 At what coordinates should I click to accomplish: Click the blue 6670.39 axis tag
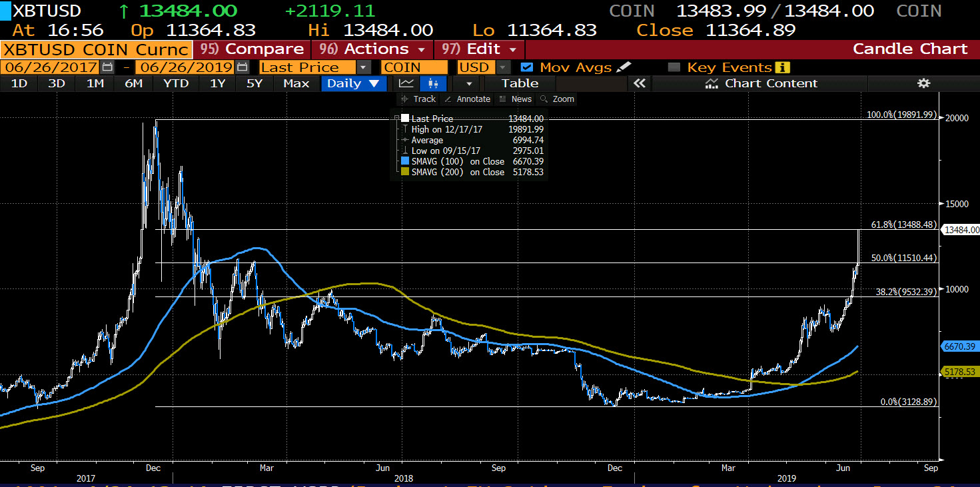[x=961, y=346]
